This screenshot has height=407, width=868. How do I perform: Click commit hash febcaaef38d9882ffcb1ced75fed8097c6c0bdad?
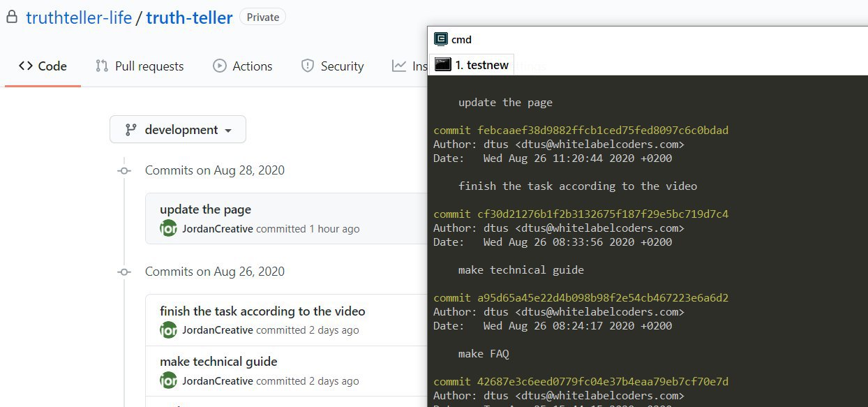[603, 131]
